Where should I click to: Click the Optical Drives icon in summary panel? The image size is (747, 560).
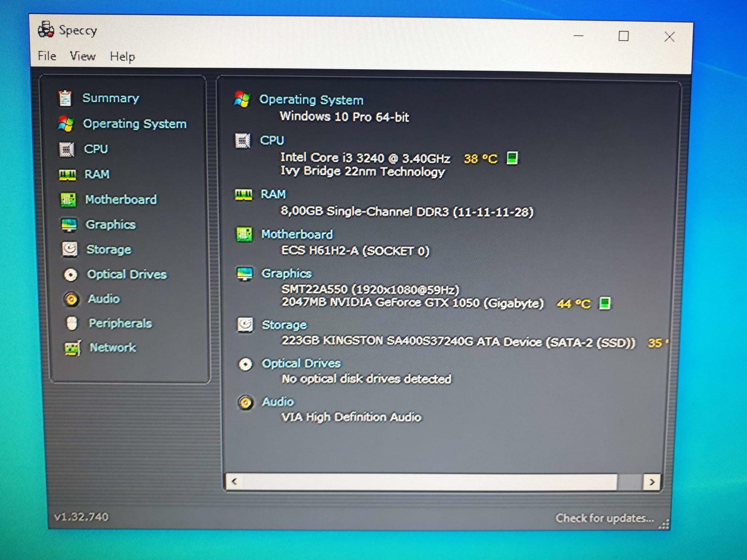(245, 364)
